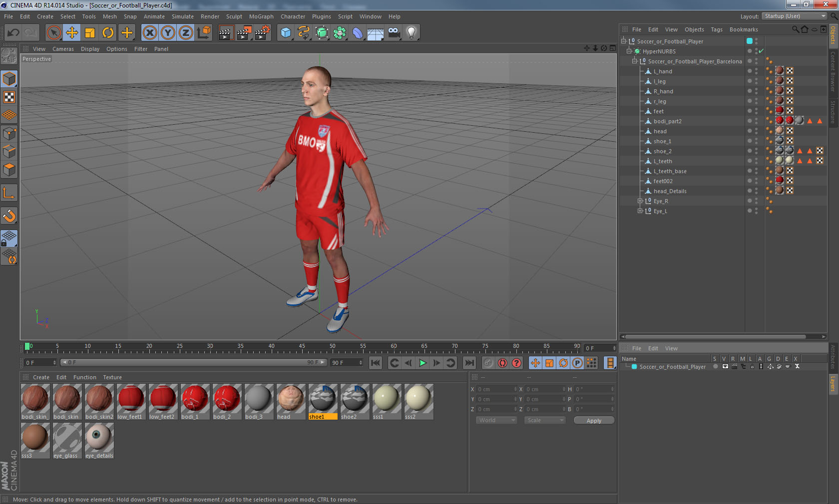Image resolution: width=839 pixels, height=504 pixels.
Task: Play the animation forward
Action: coord(422,363)
